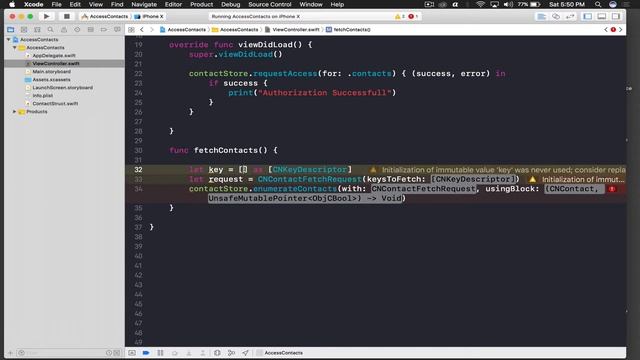Open the Debug View Hierarchy button

[x=217, y=353]
